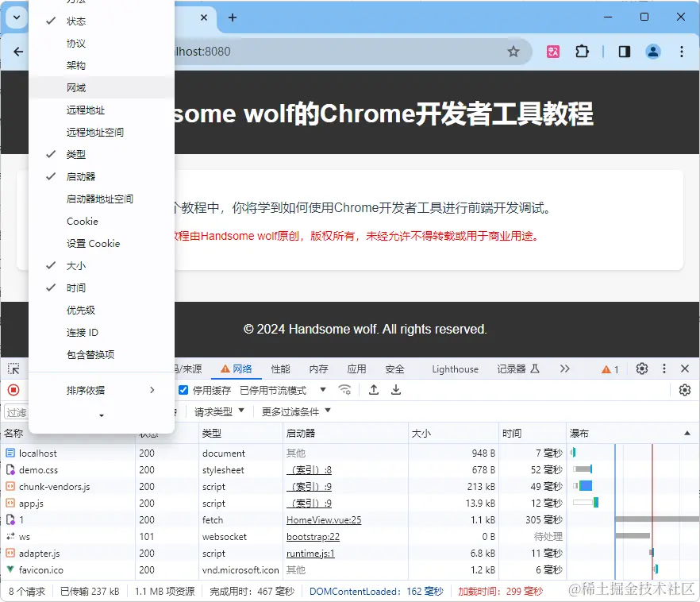Enable the 网域 column
This screenshot has height=602, width=700.
coord(102,87)
